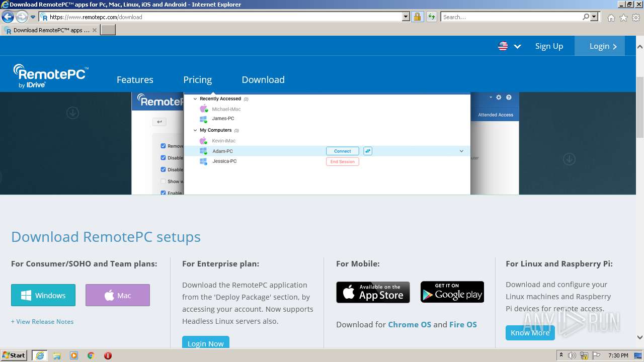Toggle the Show checkbox in preview

coord(163,182)
